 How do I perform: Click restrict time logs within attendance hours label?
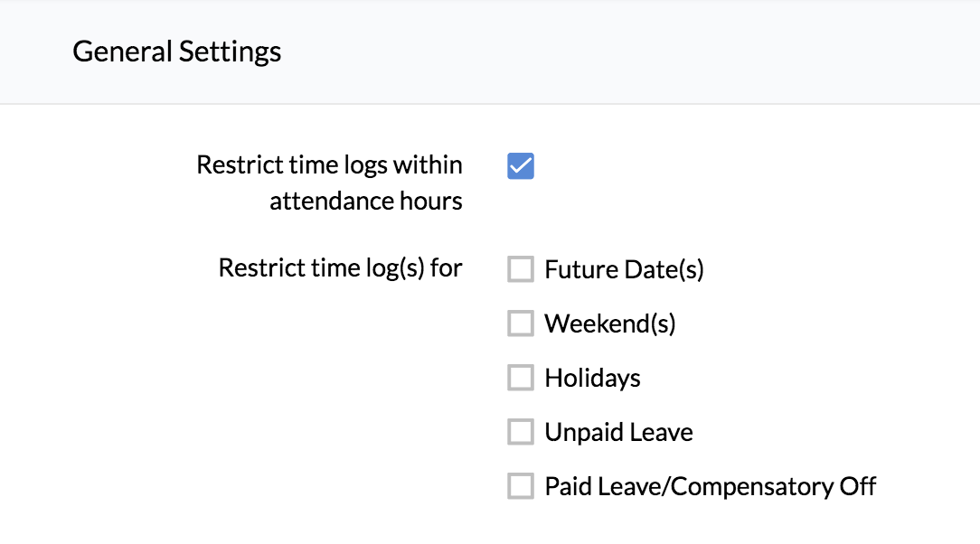[329, 182]
